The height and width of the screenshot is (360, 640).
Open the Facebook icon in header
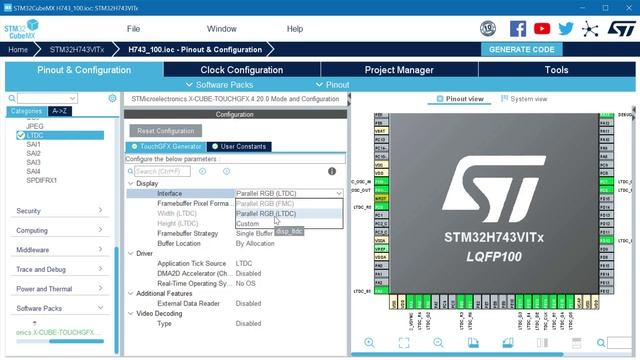518,29
